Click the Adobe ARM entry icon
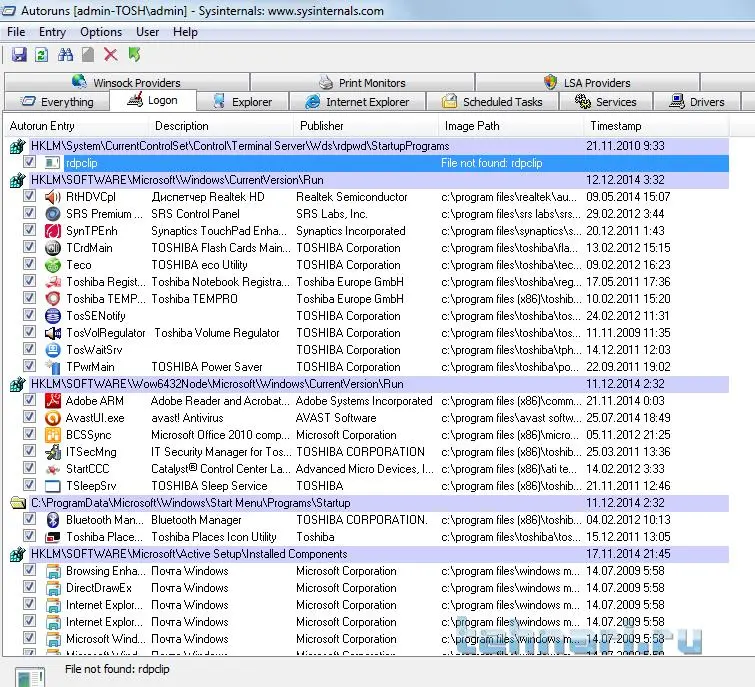Screen dimensions: 755x687 pos(53,401)
